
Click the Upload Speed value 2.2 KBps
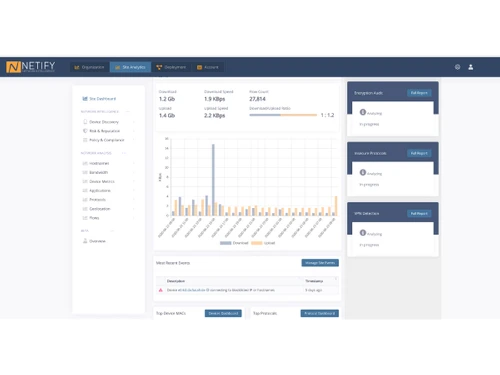215,115
